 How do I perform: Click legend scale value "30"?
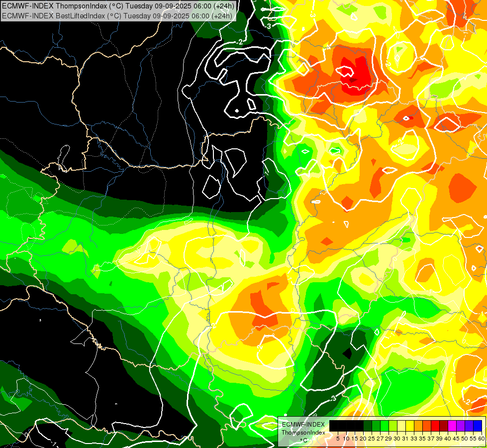tap(397, 439)
